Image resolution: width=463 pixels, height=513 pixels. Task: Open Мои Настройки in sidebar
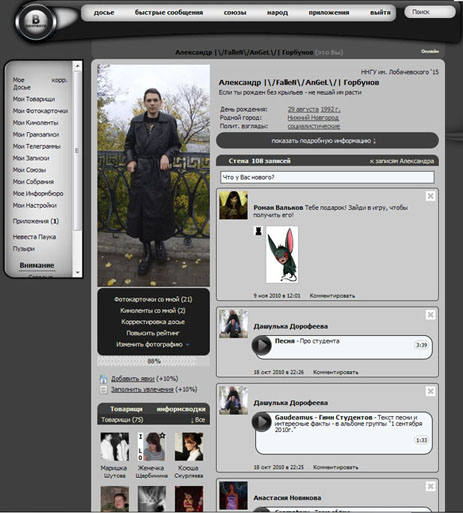pyautogui.click(x=35, y=205)
